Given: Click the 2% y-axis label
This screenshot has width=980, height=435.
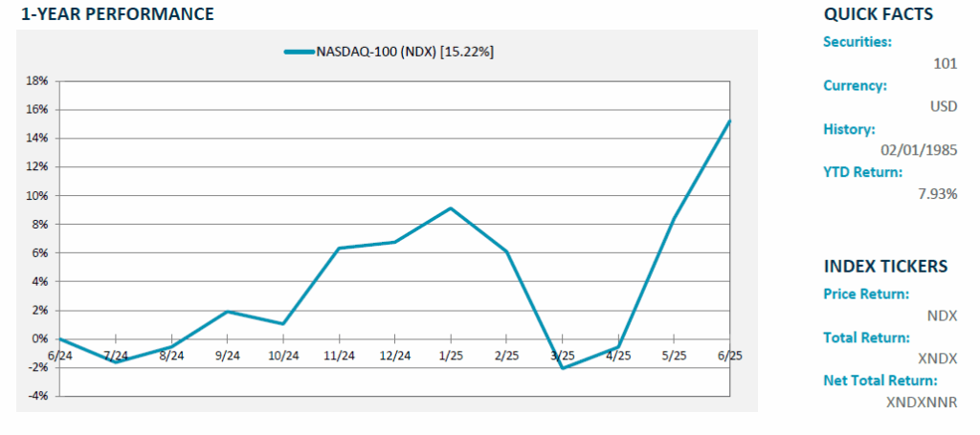Looking at the screenshot, I should [x=39, y=311].
